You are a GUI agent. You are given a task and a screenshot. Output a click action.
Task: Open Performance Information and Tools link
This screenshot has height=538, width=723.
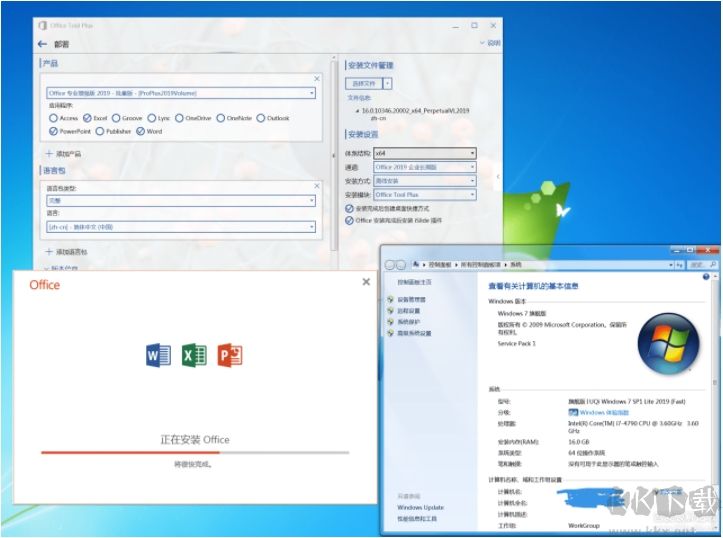pos(417,519)
